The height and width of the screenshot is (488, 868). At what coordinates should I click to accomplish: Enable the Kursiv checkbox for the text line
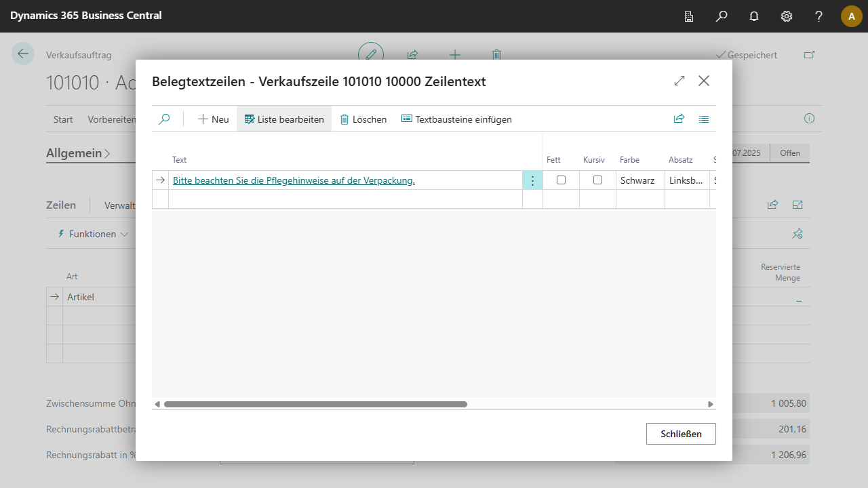[597, 180]
